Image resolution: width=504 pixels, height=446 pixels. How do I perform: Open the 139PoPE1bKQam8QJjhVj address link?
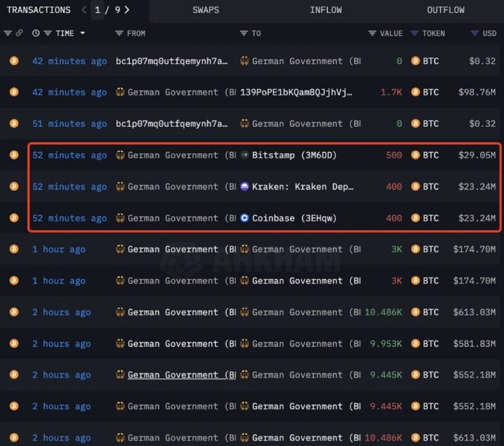(x=296, y=93)
